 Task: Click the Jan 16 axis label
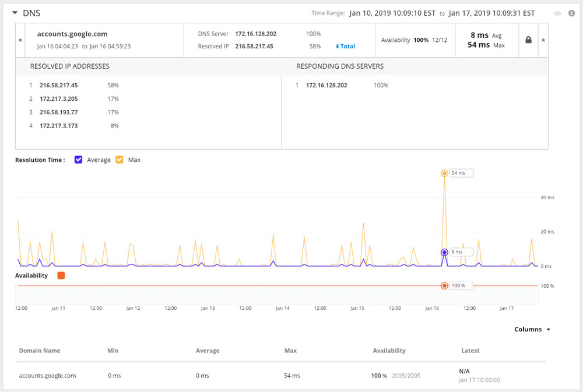(x=432, y=308)
